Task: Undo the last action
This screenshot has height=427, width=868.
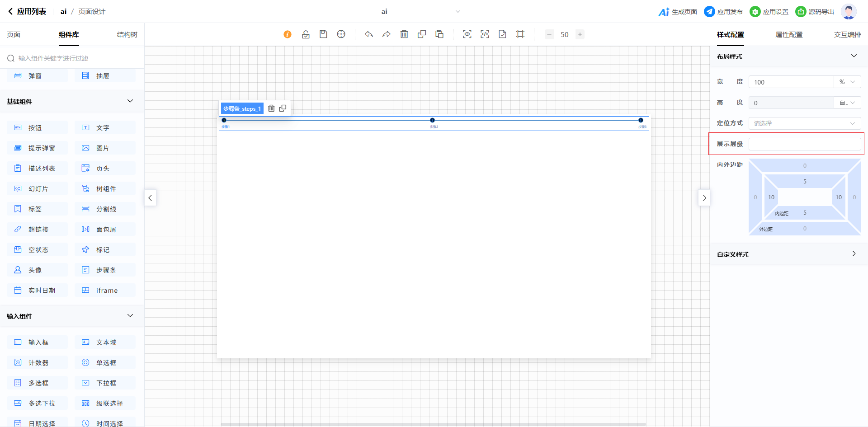Action: (x=369, y=34)
